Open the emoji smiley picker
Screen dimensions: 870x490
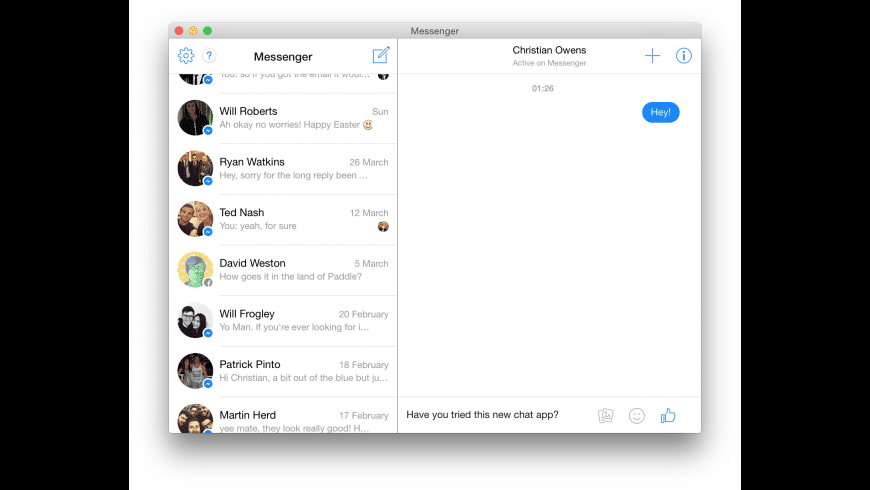point(637,416)
